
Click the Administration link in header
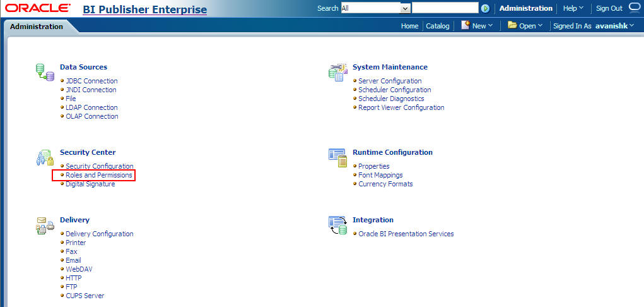click(525, 8)
